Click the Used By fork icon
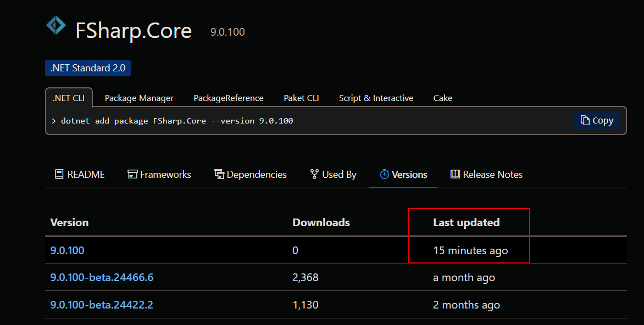This screenshot has width=644, height=325. 314,175
